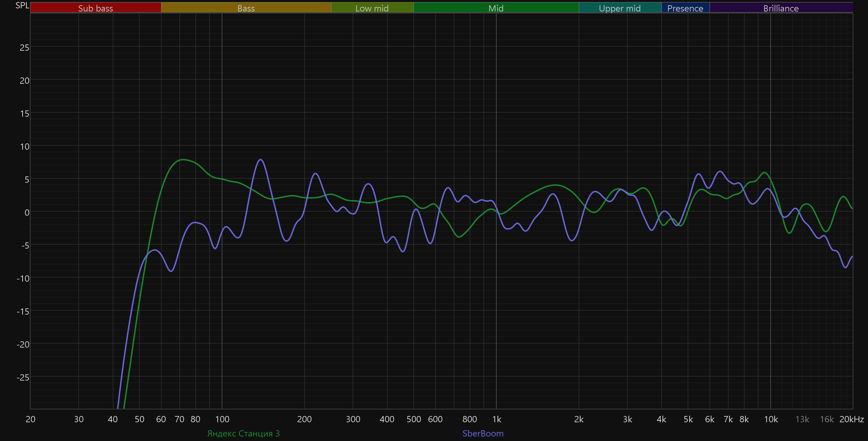Screen dimensions: 868x441
Task: Click the 25 dB level label
Action: pyautogui.click(x=24, y=48)
